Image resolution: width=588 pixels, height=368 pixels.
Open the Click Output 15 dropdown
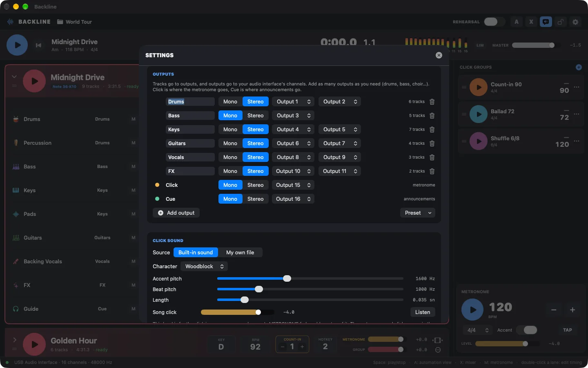(293, 185)
